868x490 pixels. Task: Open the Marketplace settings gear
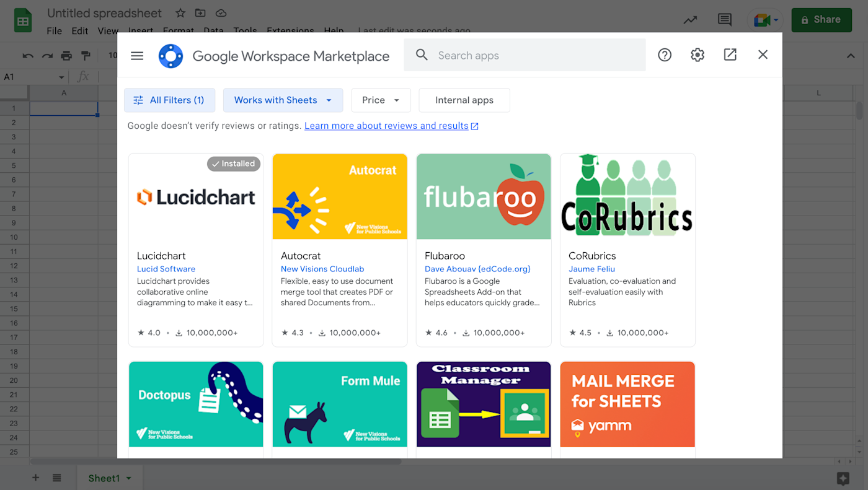click(697, 55)
